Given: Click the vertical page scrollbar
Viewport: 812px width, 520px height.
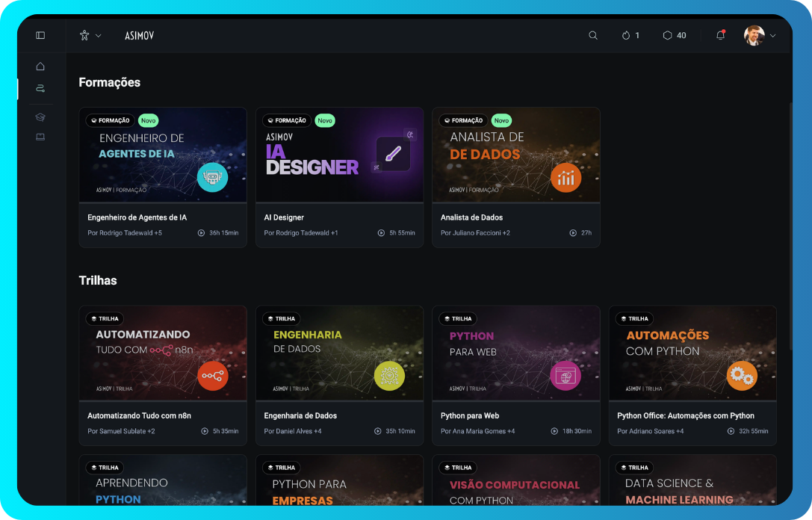Looking at the screenshot, I should (790, 224).
